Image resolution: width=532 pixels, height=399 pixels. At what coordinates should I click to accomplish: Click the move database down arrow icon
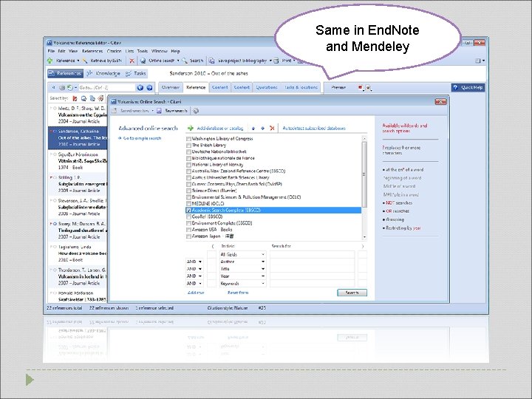262,129
